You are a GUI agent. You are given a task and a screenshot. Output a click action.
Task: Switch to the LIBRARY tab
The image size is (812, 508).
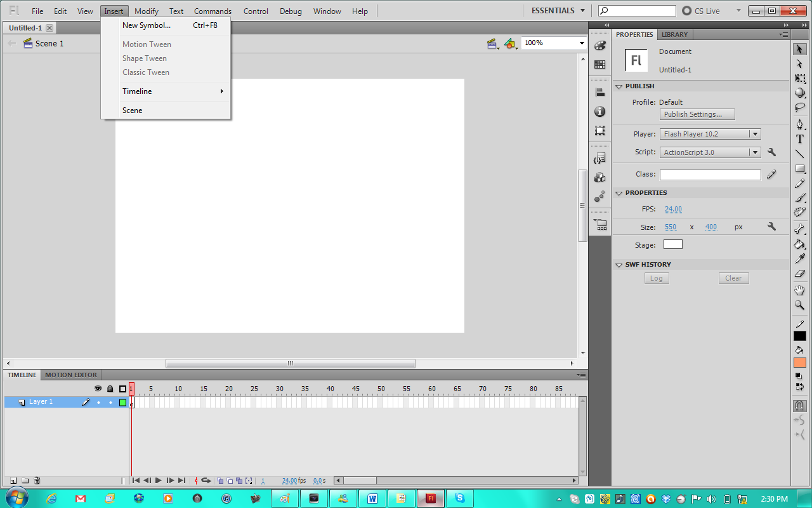[674, 34]
